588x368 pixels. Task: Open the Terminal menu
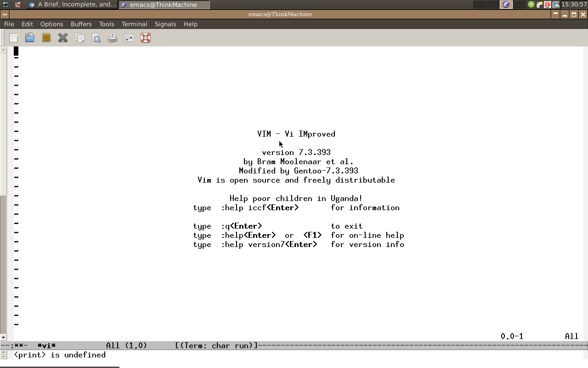click(134, 24)
